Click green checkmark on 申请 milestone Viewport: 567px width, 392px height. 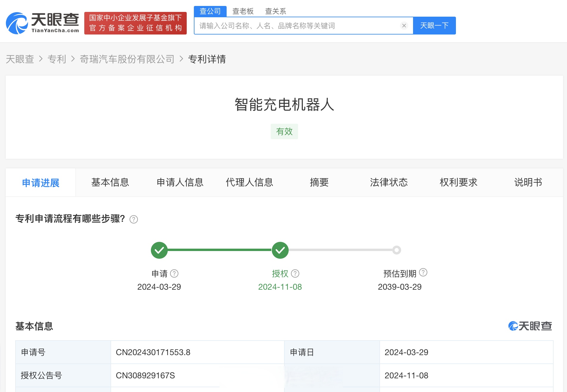click(159, 250)
